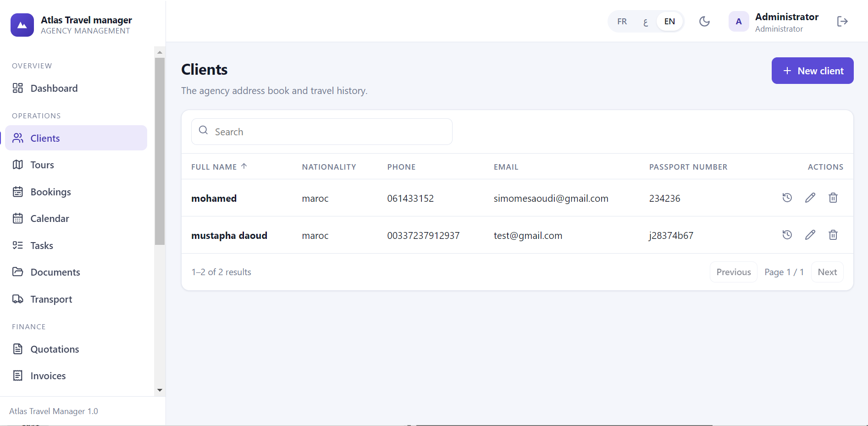This screenshot has height=426, width=868.
Task: Click the PHONE column header
Action: (401, 167)
